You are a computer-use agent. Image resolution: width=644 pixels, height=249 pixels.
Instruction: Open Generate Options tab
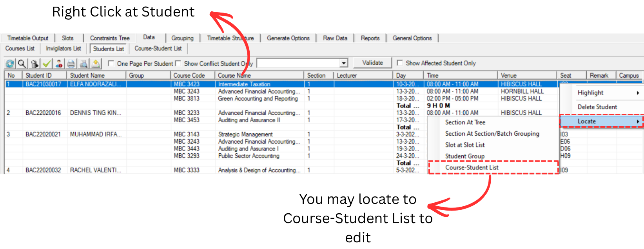point(288,38)
